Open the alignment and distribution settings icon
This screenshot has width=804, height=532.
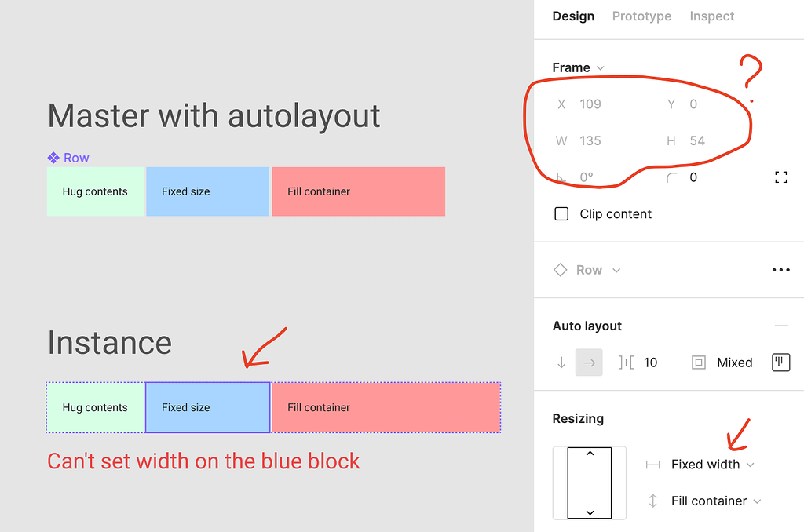[780, 363]
